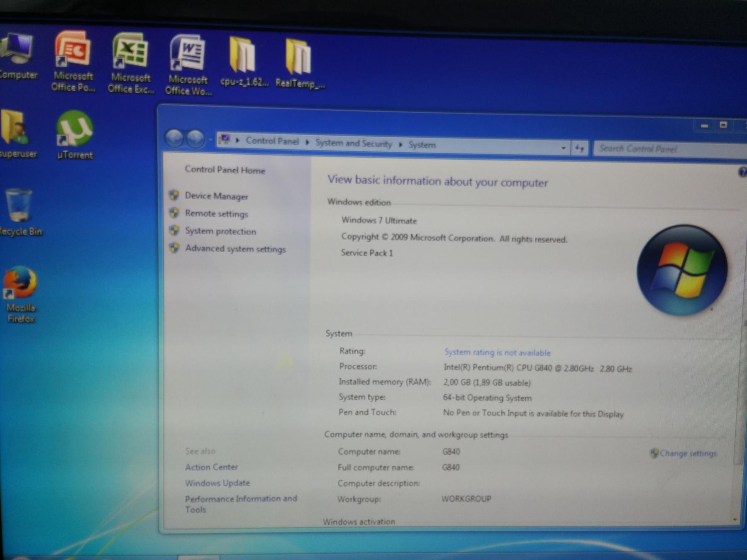This screenshot has width=747, height=560.
Task: Open Windows Update link
Action: coord(217,483)
